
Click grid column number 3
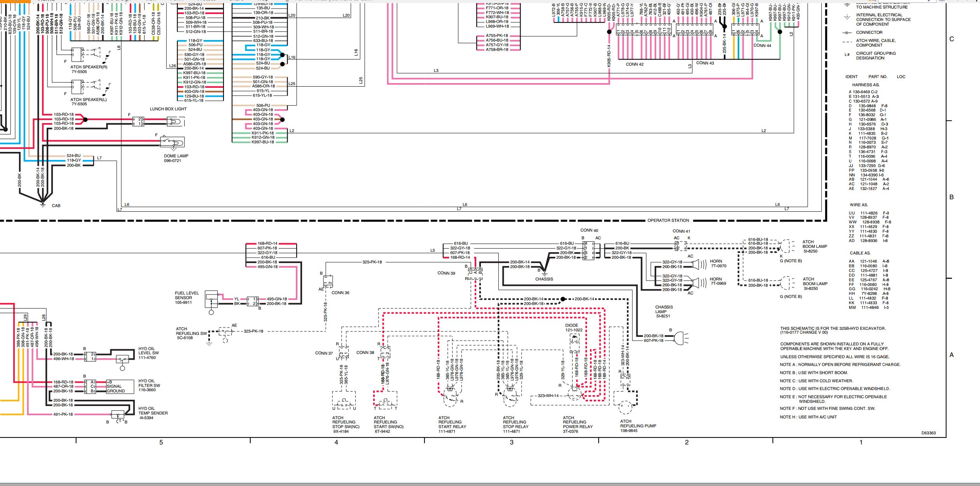[x=512, y=442]
